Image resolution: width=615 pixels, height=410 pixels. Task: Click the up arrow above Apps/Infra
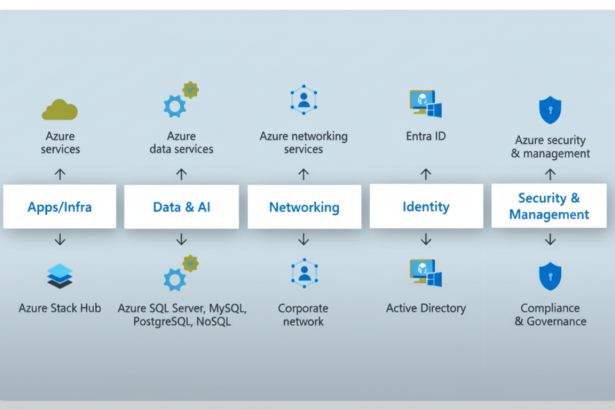60,174
